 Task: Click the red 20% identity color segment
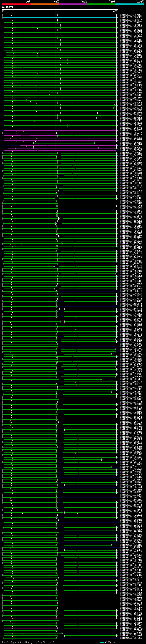[x=16, y=4]
